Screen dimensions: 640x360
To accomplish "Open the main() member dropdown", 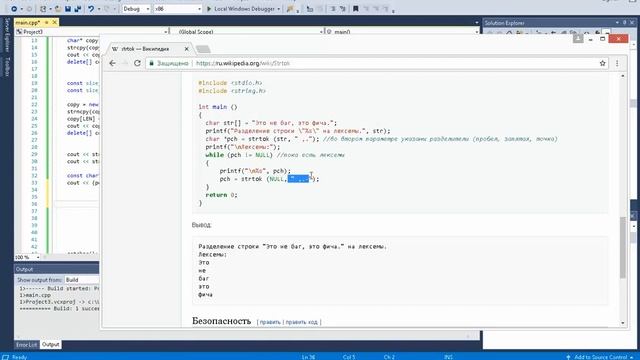I will (x=402, y=31).
